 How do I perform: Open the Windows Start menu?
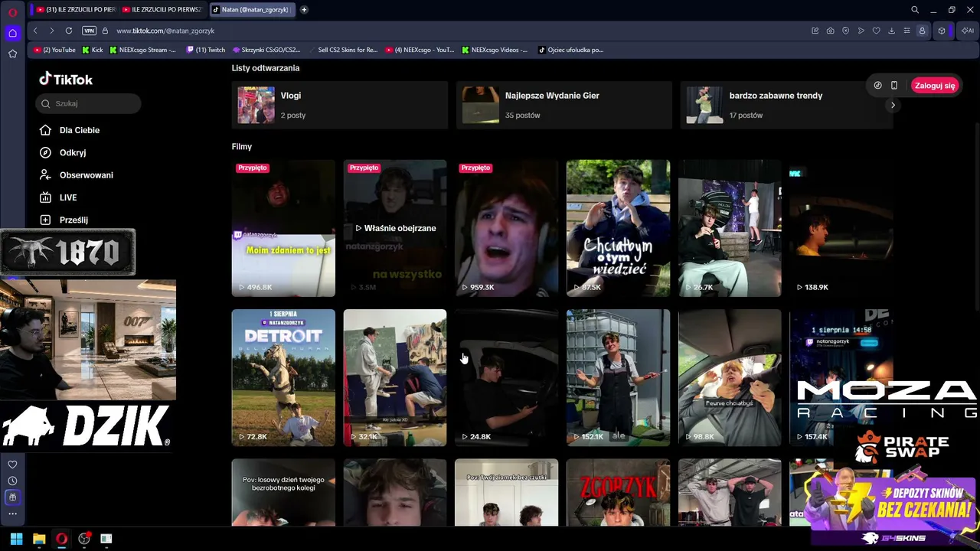[16, 539]
